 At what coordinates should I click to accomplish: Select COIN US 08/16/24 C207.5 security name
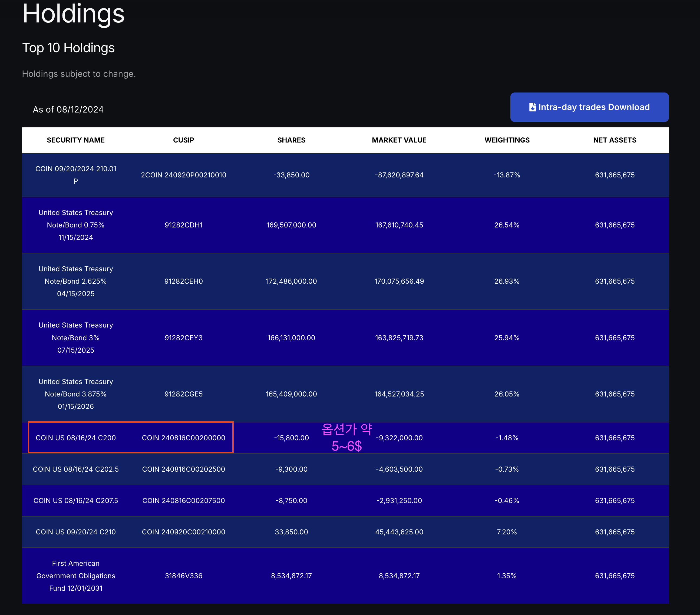click(x=76, y=501)
